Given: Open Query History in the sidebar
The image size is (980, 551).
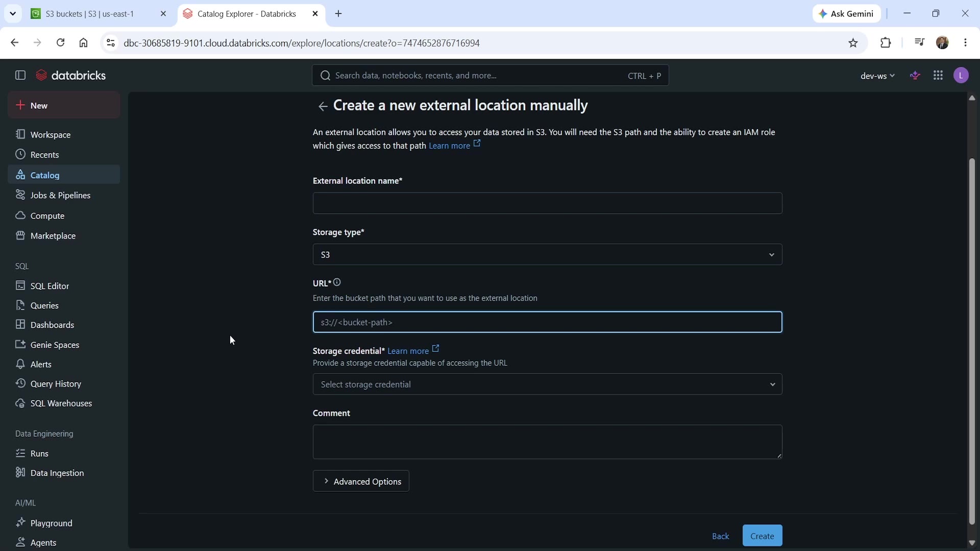Looking at the screenshot, I should click(x=64, y=384).
